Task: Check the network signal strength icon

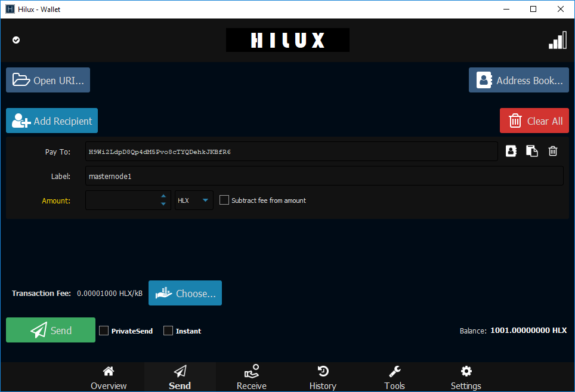Action: [x=557, y=40]
